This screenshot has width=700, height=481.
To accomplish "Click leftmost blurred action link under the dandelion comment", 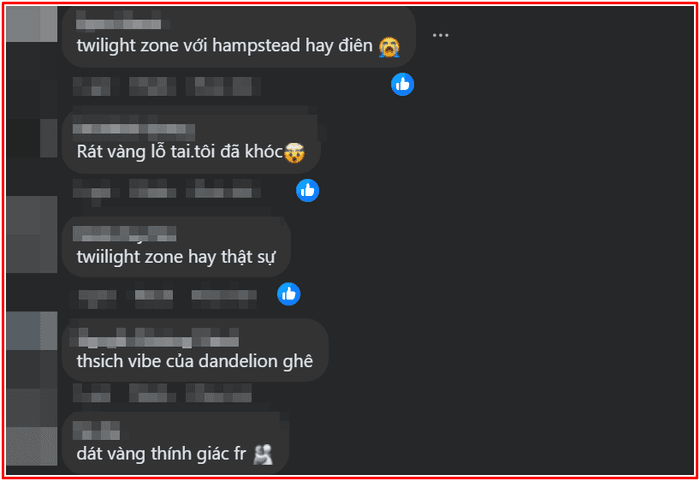I will [x=92, y=393].
